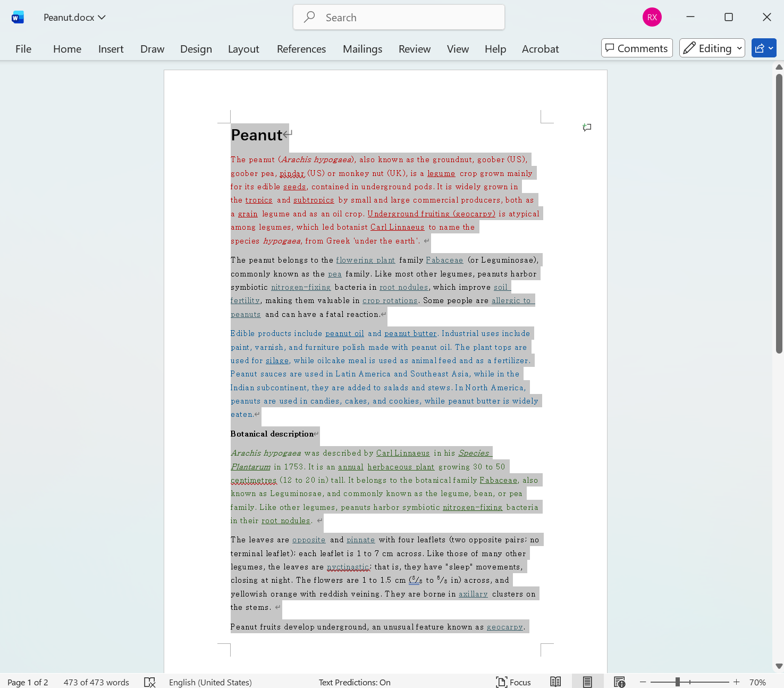Toggle Text Predictions setting
784x688 pixels.
coord(355,682)
